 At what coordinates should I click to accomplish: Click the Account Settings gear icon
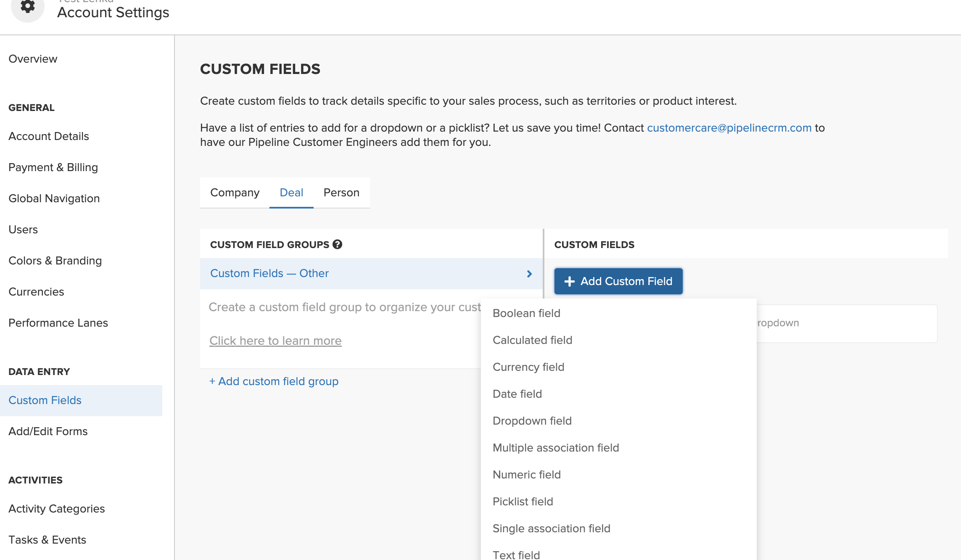pos(27,6)
